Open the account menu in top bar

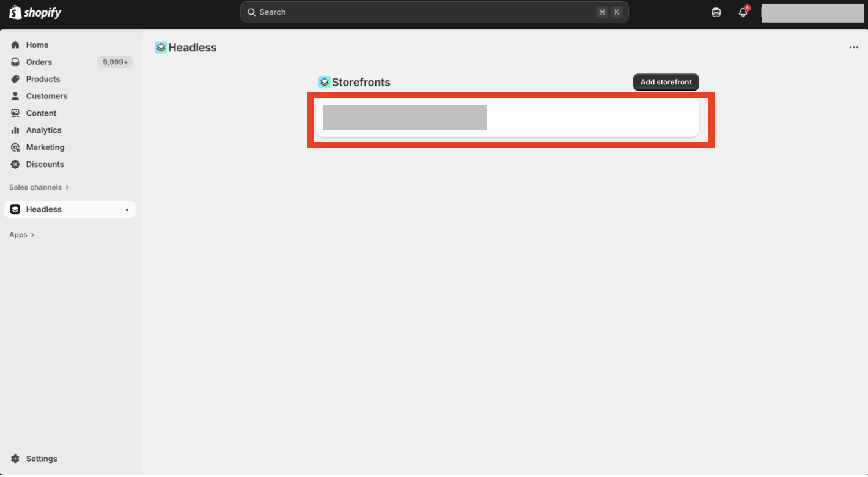(812, 13)
